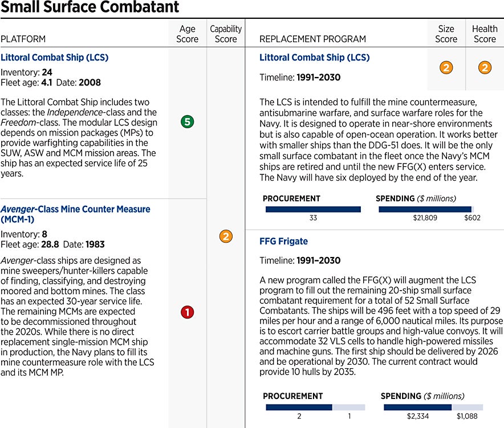Click the LCS spending bar above $21,809

425,209
